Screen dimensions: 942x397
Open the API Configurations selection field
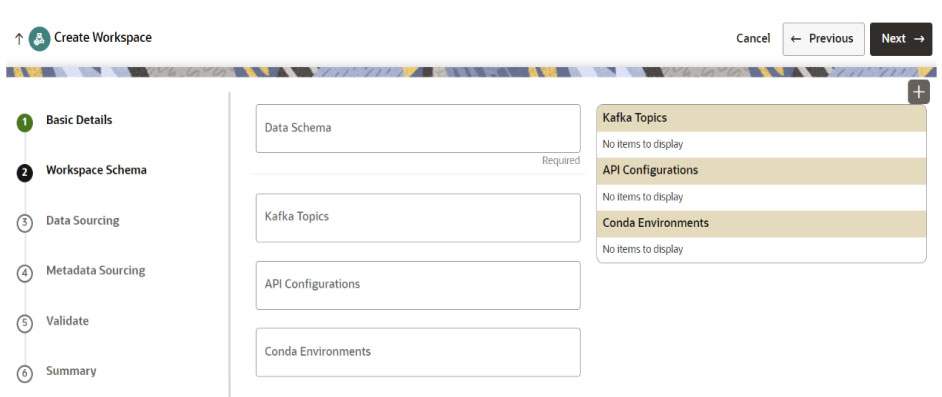pyautogui.click(x=418, y=285)
